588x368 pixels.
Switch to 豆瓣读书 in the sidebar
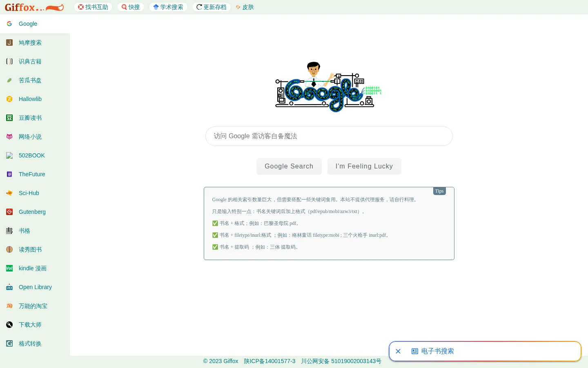35,118
